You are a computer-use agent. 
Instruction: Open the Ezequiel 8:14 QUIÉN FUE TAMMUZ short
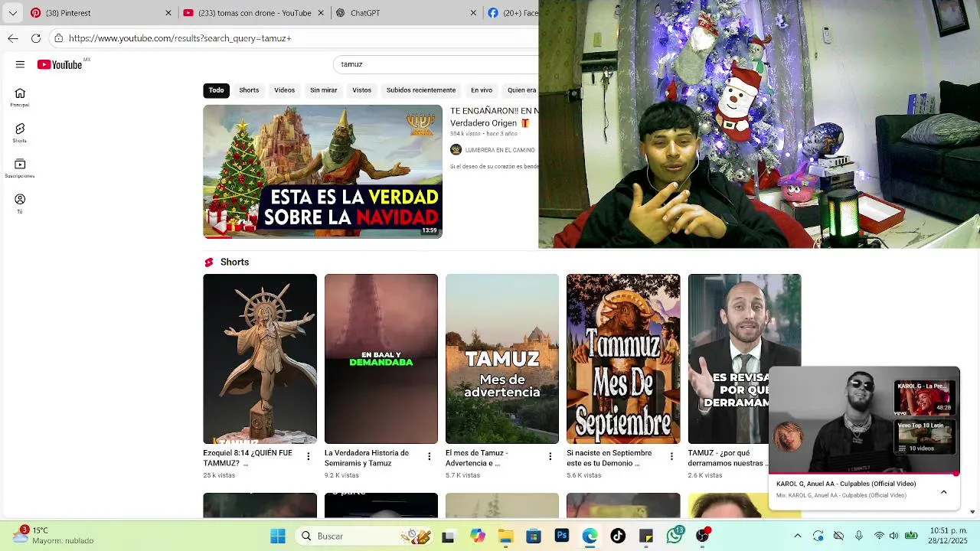(x=260, y=359)
